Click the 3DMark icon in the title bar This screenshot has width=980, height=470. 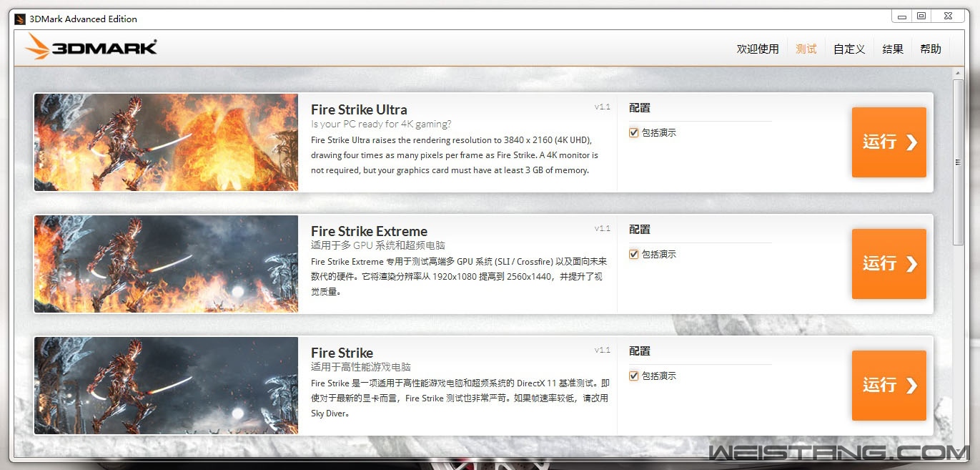[x=20, y=19]
